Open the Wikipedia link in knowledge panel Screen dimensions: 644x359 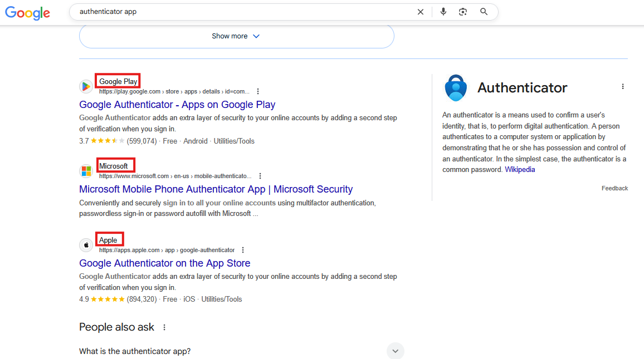coord(520,169)
